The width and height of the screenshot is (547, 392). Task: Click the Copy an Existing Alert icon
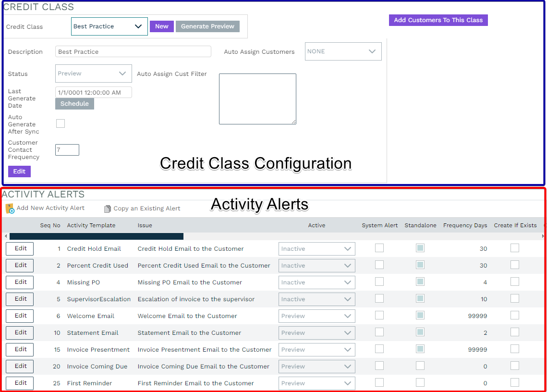click(x=108, y=209)
